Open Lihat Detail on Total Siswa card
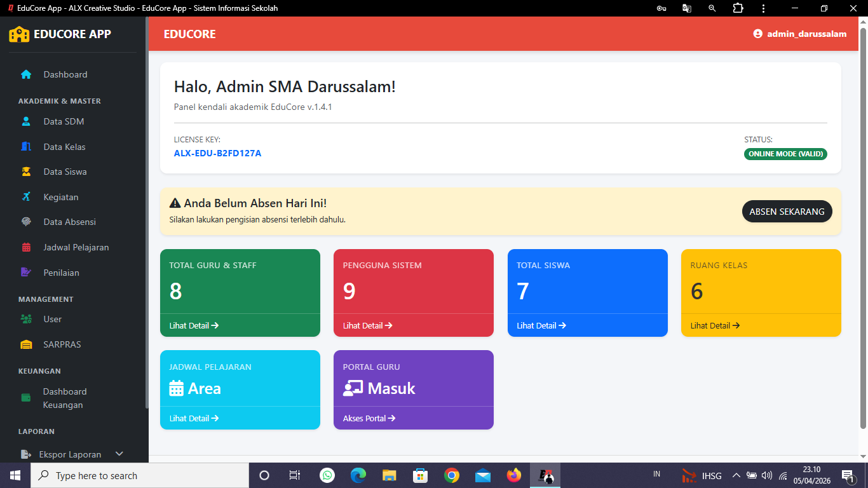 [541, 325]
